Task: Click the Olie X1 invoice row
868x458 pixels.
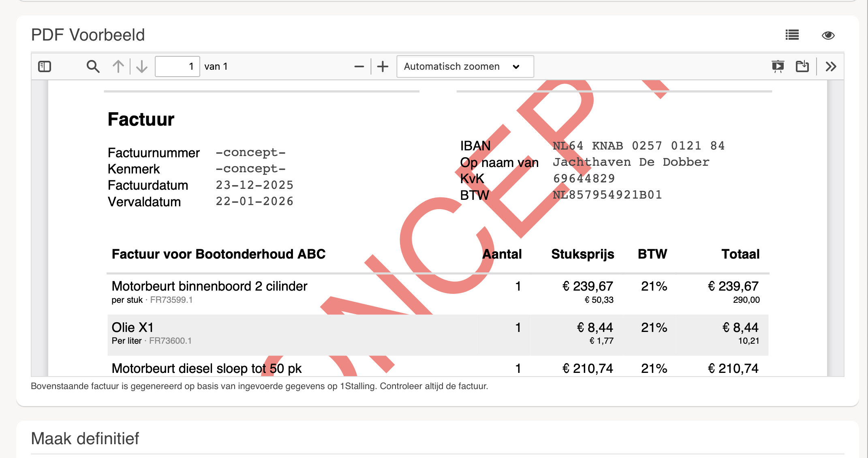Action: 133,327
